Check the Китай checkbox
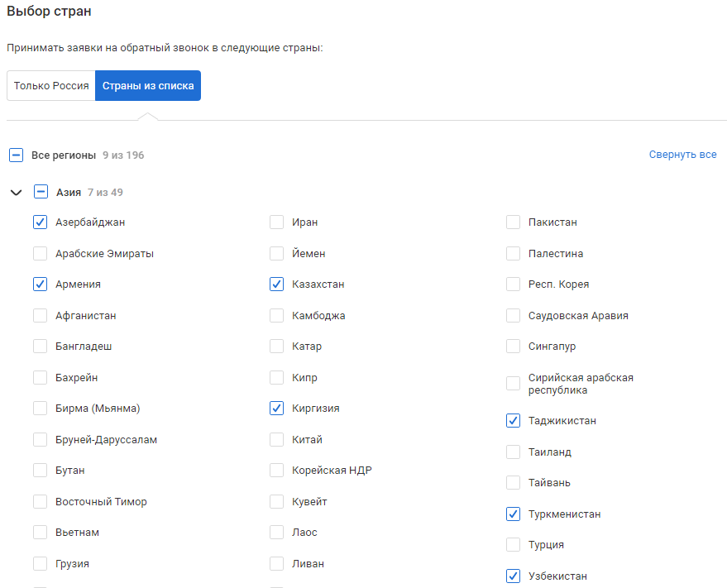Image resolution: width=727 pixels, height=588 pixels. point(277,439)
